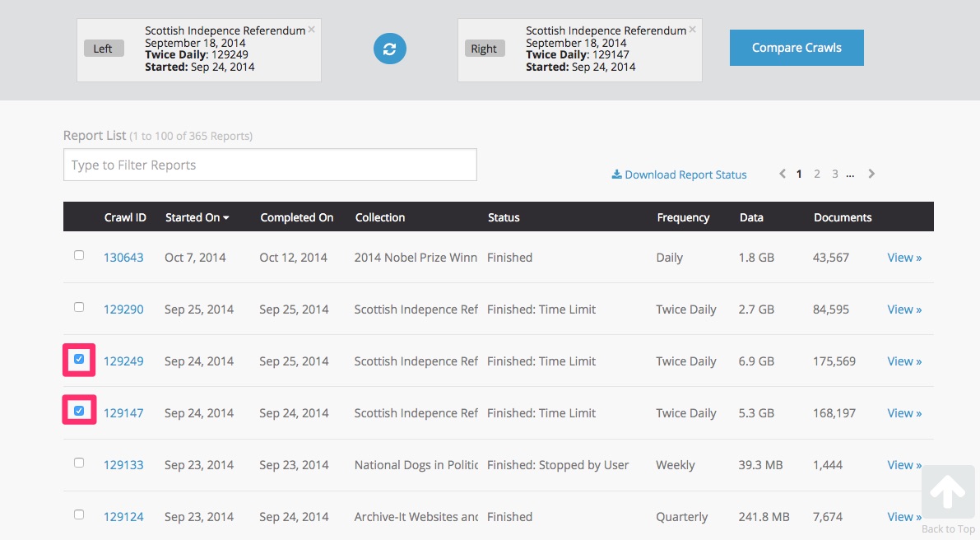Uncheck the checkbox for crawl 129249
Image resolution: width=980 pixels, height=540 pixels.
pyautogui.click(x=79, y=359)
